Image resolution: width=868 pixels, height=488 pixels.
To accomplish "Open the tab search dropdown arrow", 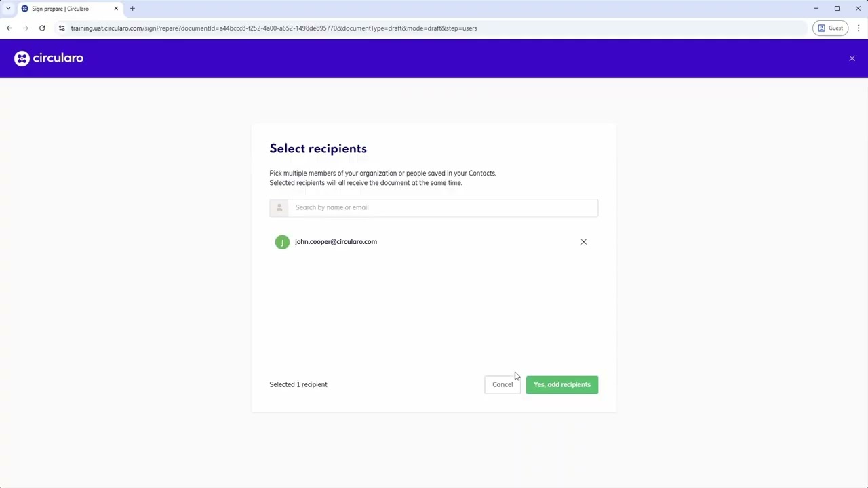I will pos(8,9).
